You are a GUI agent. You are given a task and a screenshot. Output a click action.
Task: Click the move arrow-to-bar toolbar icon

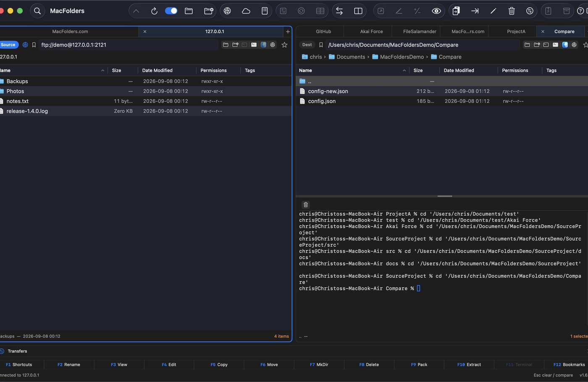tap(475, 11)
